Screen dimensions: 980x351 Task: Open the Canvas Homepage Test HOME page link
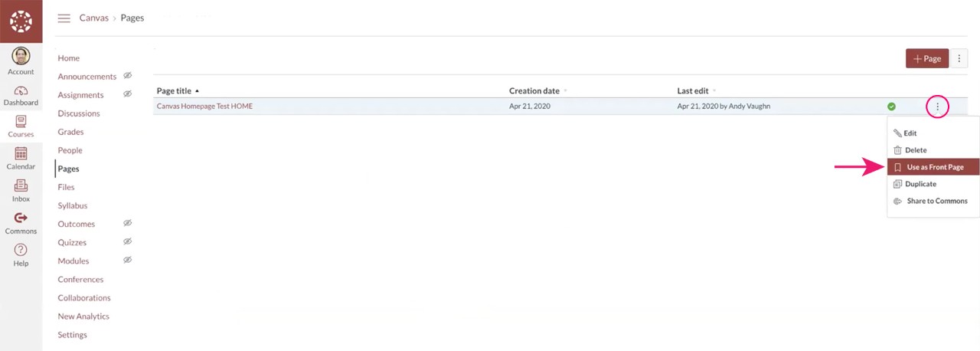pos(204,107)
